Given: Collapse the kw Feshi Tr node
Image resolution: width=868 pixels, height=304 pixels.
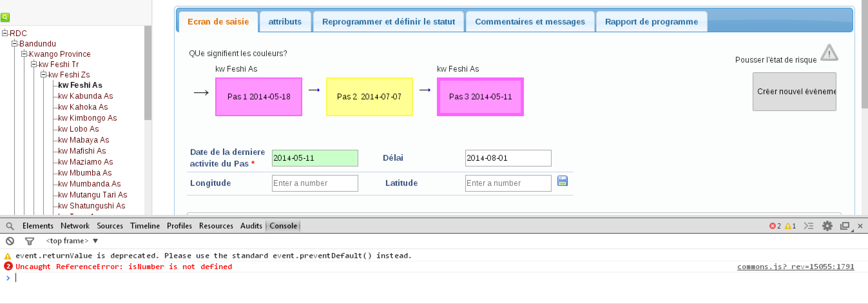Looking at the screenshot, I should pyautogui.click(x=34, y=64).
